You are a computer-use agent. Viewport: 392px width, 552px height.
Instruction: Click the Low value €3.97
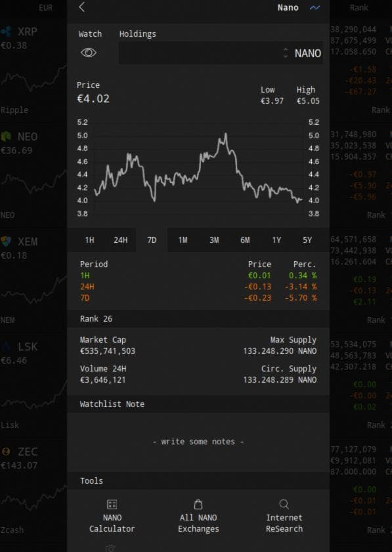pos(272,101)
